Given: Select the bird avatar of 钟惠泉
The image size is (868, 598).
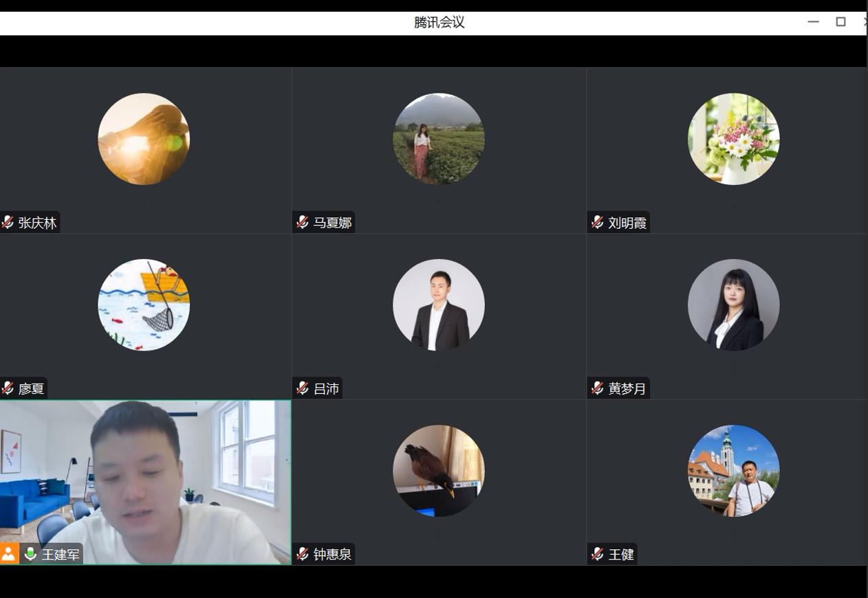Looking at the screenshot, I should (439, 471).
